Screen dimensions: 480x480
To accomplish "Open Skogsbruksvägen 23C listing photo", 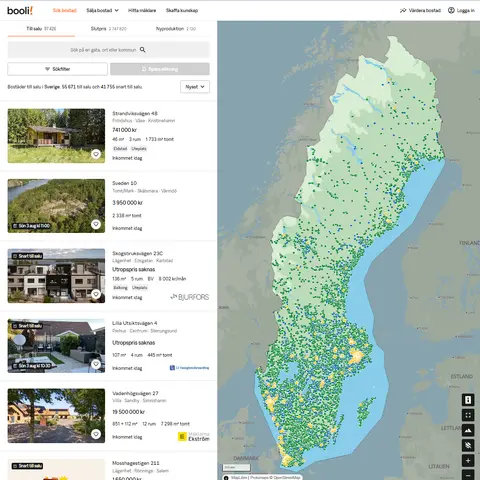I will point(56,276).
